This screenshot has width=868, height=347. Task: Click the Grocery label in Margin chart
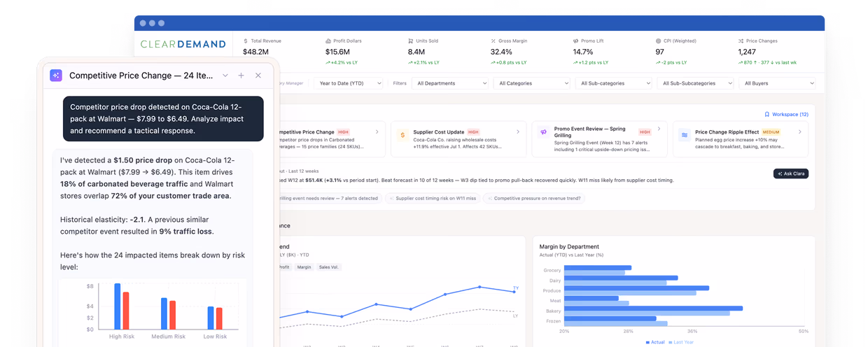(x=552, y=270)
